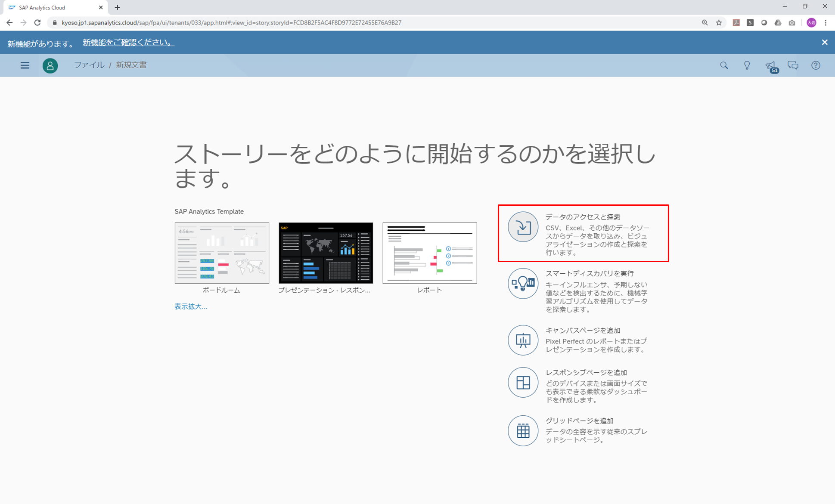Click the Chrome profile avatar
Image resolution: width=835 pixels, height=504 pixels.
(811, 23)
